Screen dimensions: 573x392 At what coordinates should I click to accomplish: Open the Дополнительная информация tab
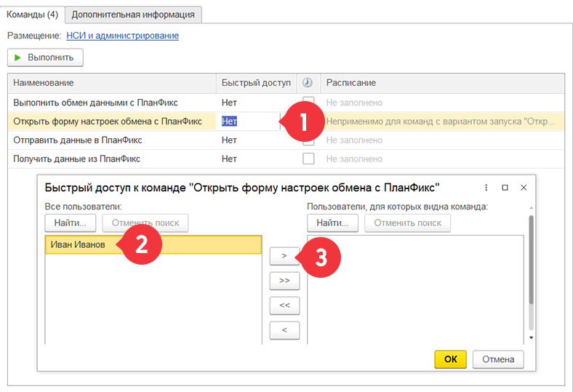click(x=133, y=15)
